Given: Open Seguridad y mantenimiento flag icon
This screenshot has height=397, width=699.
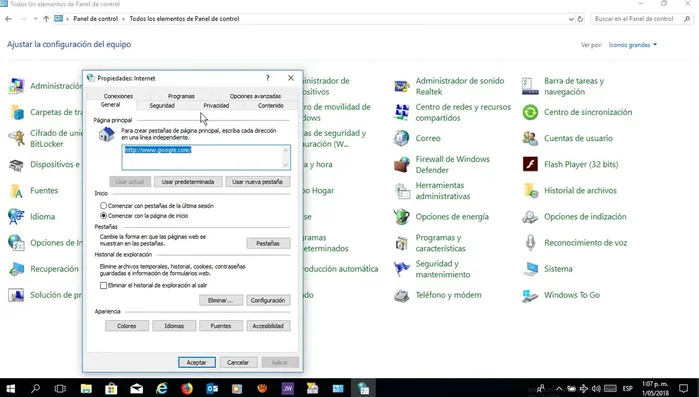Looking at the screenshot, I should [402, 269].
